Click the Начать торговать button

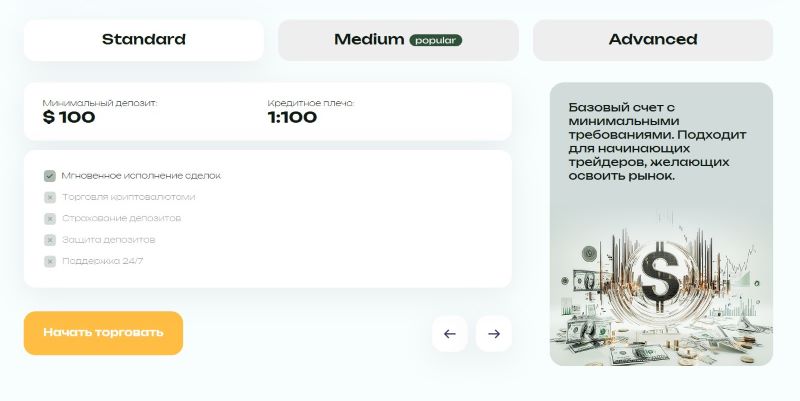point(103,333)
